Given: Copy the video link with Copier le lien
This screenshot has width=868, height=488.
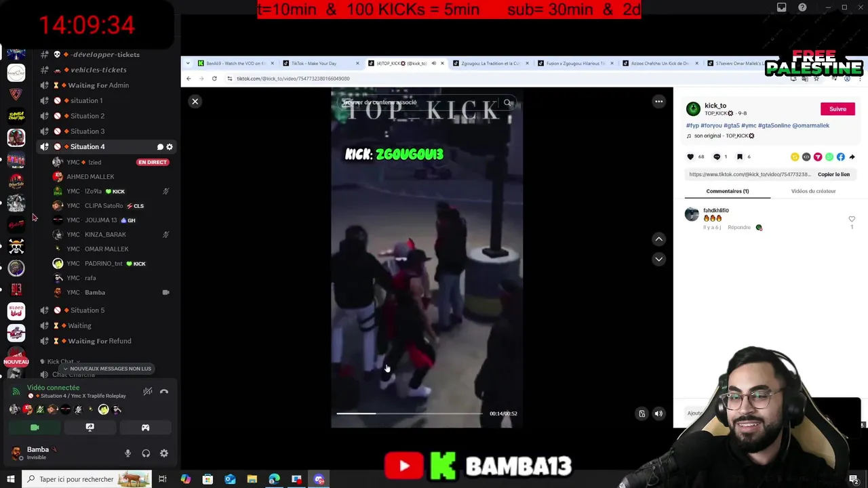Looking at the screenshot, I should pos(833,174).
